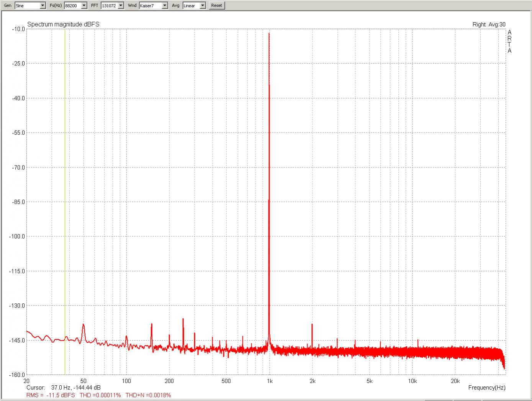Click the 'THD =0.00011%' readout
The height and width of the screenshot is (401, 532).
(100, 395)
